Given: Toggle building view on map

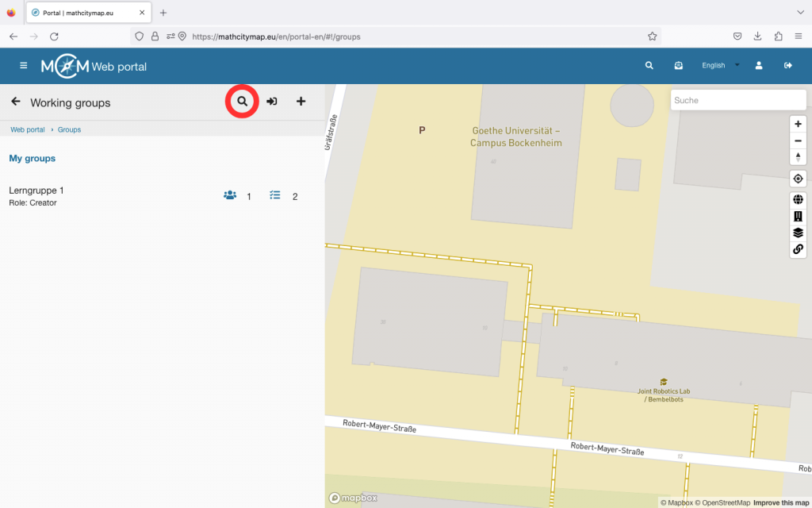Looking at the screenshot, I should click(798, 216).
